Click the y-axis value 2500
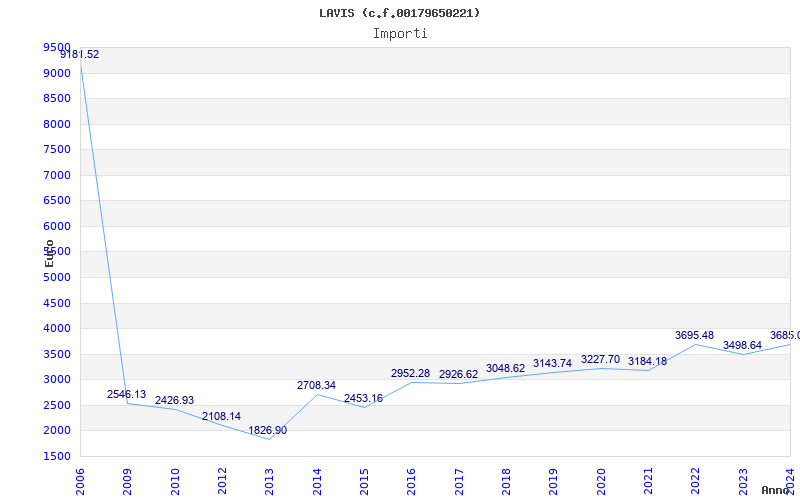Image resolution: width=800 pixels, height=500 pixels. tap(57, 405)
